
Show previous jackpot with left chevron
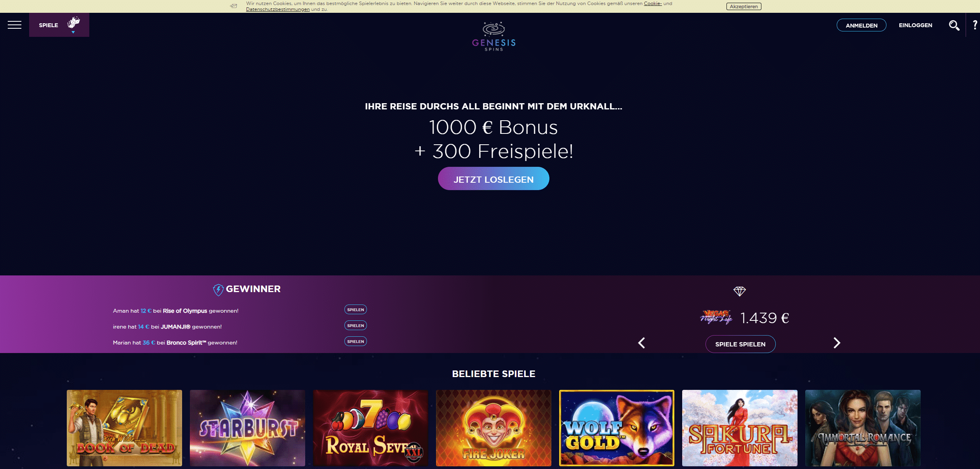pos(641,343)
